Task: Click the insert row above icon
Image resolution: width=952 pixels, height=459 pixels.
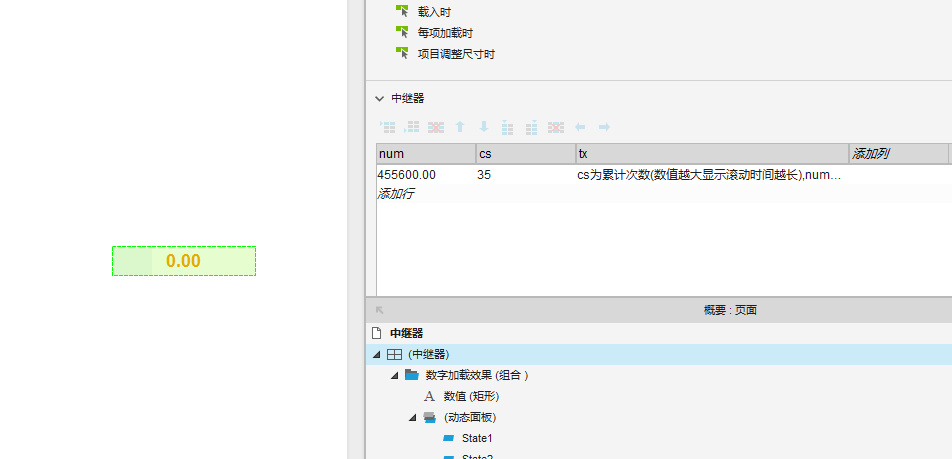Action: (388, 127)
